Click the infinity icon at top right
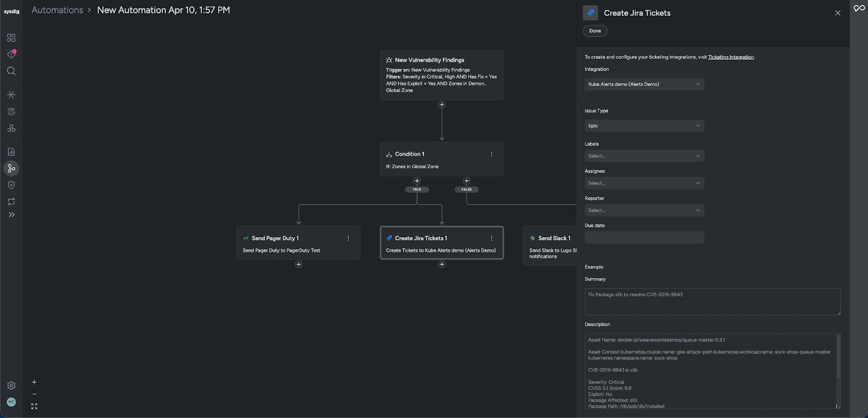This screenshot has width=868, height=418. click(x=859, y=8)
